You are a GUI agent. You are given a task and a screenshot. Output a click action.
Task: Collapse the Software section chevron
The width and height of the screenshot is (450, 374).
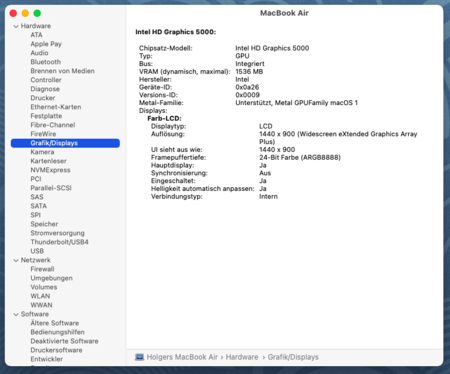pos(16,314)
